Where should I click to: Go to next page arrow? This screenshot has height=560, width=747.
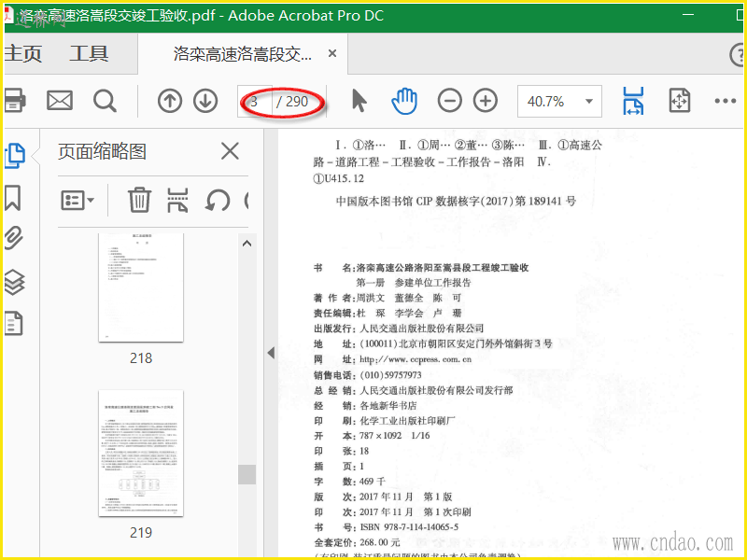click(205, 101)
